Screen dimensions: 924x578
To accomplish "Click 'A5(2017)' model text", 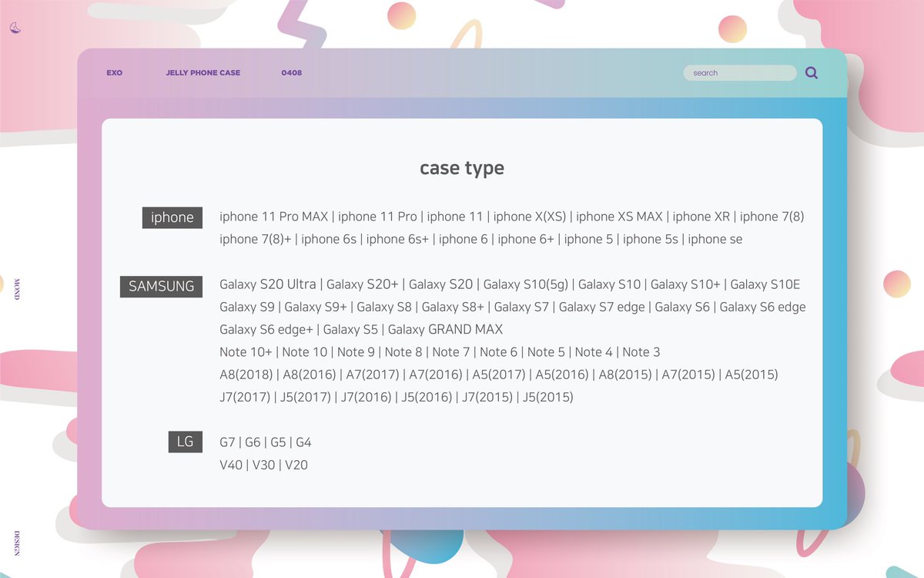I will 499,375.
